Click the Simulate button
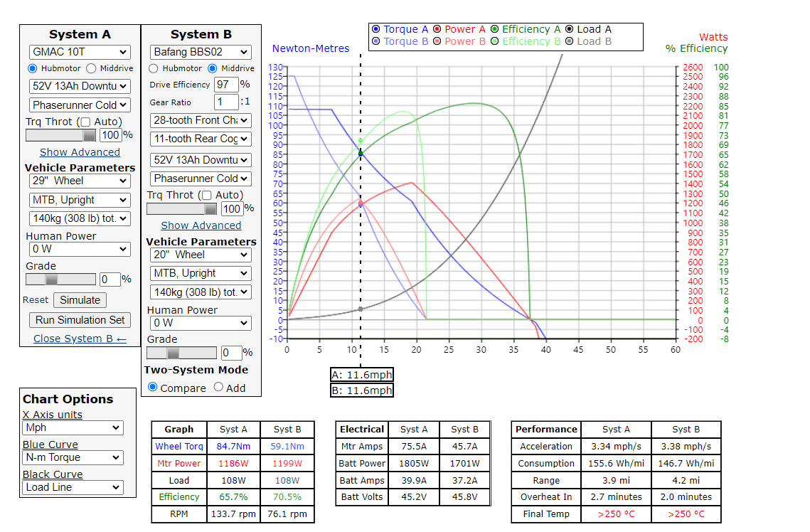The image size is (810, 532). click(80, 300)
